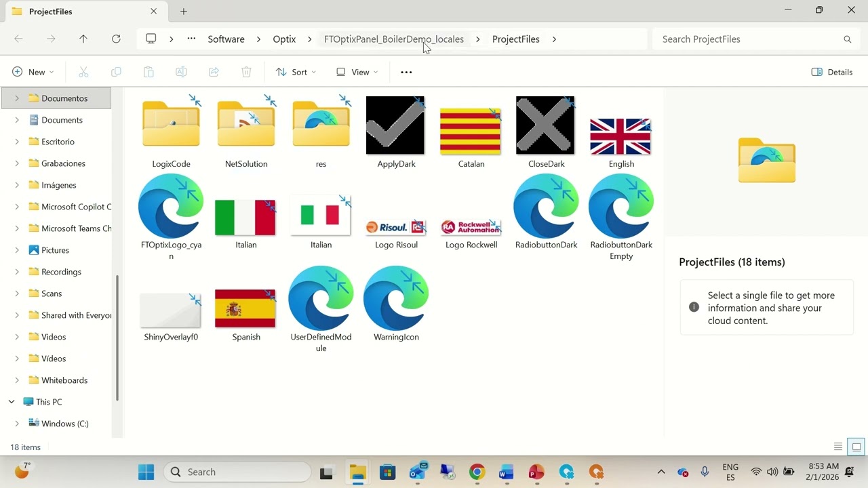Screen dimensions: 868x488
Task: Open the Sort dropdown menu
Action: tap(296, 72)
